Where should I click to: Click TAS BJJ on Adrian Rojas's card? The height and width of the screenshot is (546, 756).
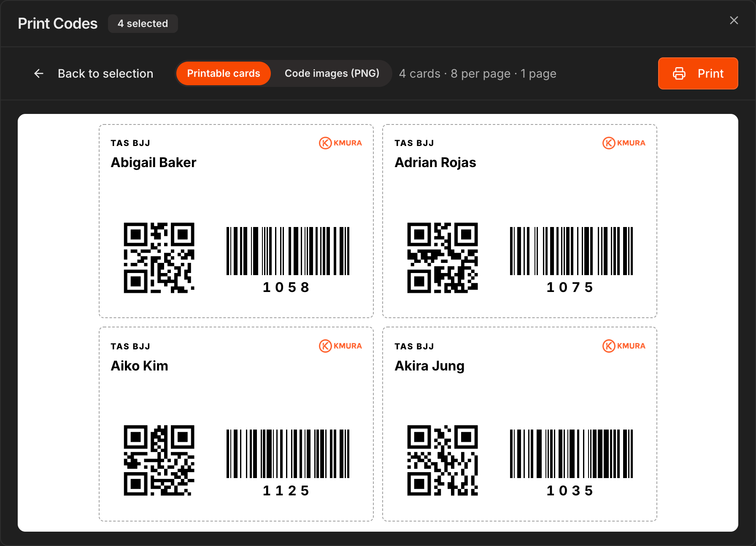coord(414,143)
